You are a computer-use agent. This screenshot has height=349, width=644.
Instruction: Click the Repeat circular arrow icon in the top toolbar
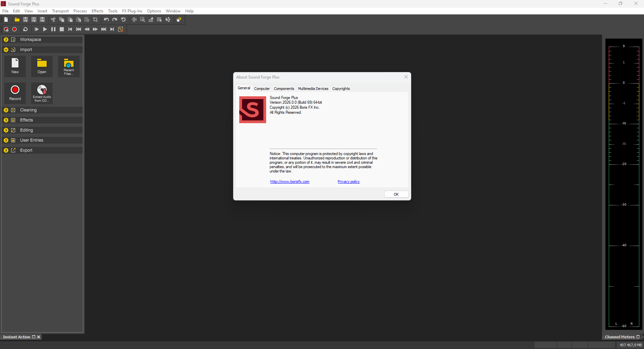[x=123, y=19]
